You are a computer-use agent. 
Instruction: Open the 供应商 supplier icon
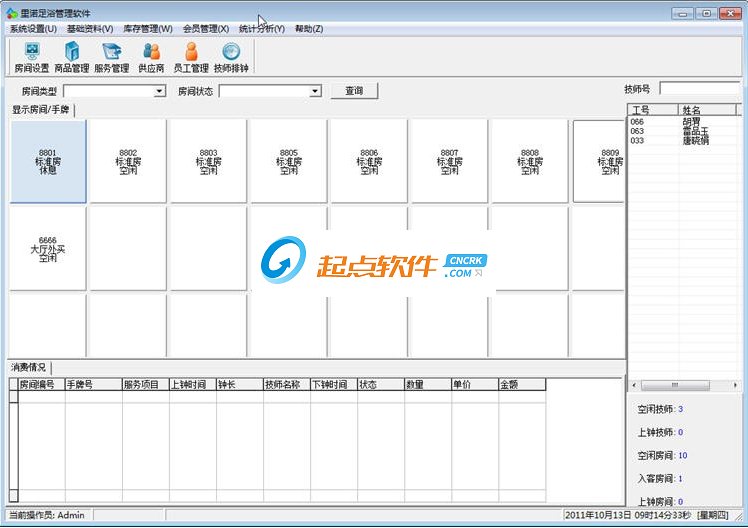[151, 57]
